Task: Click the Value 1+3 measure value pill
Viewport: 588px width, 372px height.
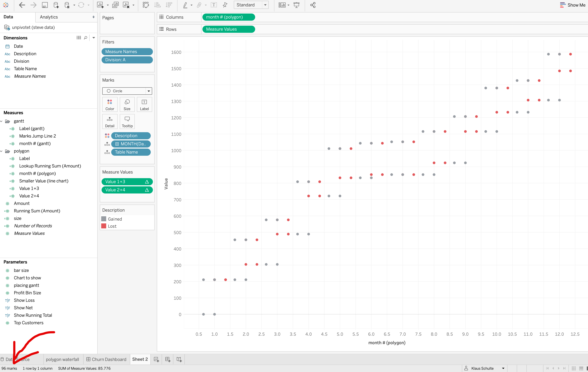Action: 127,182
